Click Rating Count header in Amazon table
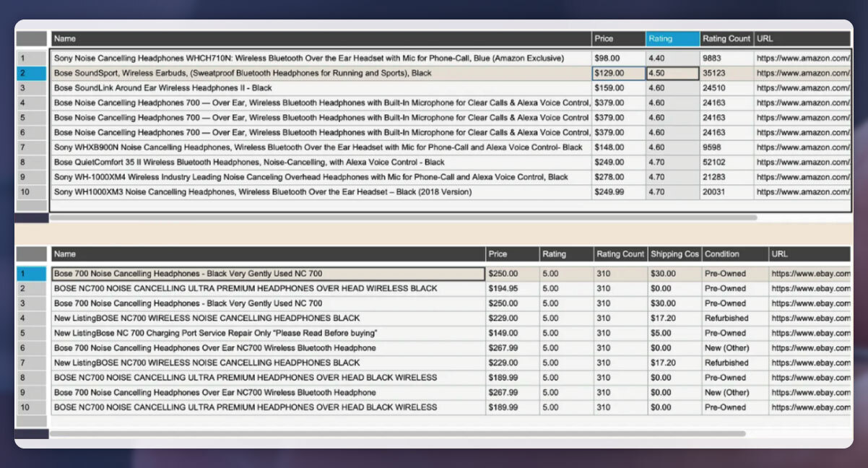 [x=727, y=39]
